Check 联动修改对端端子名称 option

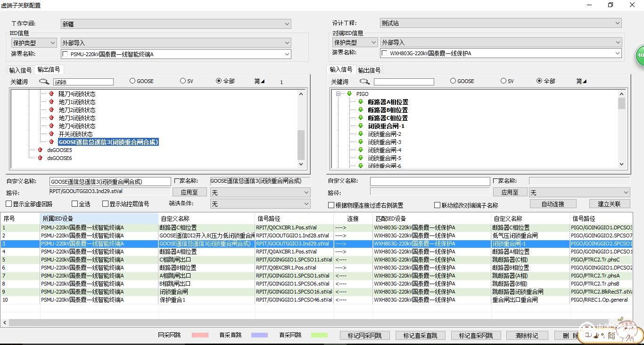[438, 205]
